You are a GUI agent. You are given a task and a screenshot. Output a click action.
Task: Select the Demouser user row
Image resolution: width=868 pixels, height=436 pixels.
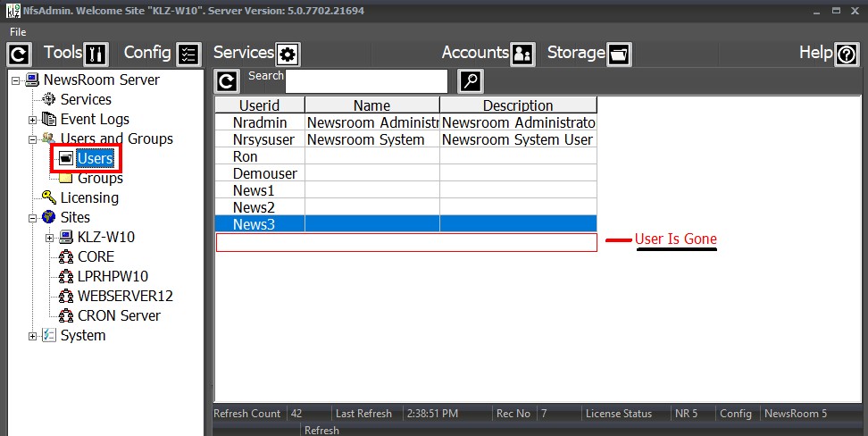(x=405, y=173)
